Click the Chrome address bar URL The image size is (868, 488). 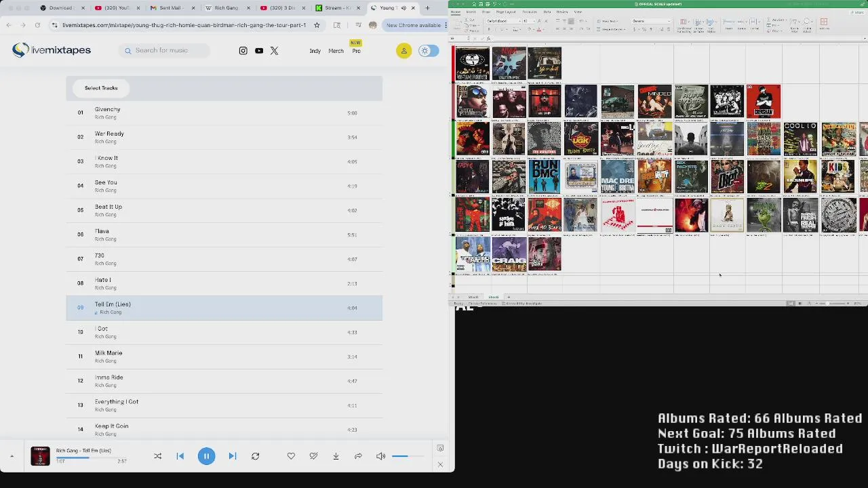tap(184, 25)
